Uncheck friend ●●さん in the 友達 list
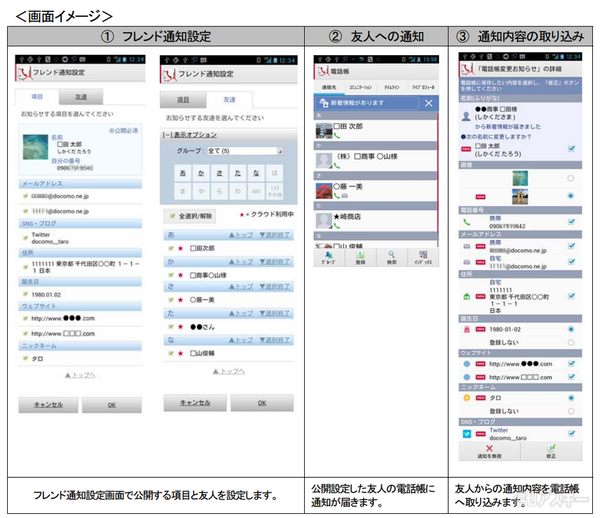Viewport: 600px width, 518px height. (171, 327)
